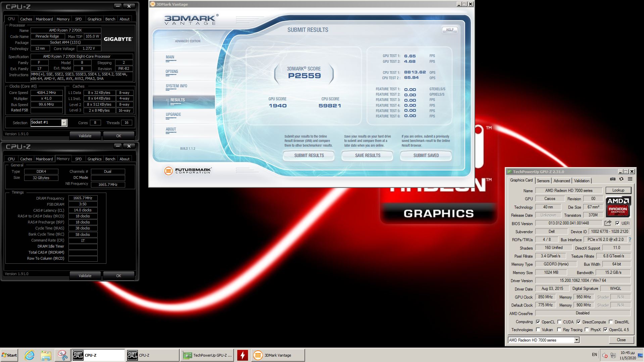Toggle the Vulkan checkbox
Viewport: 644px width, 362px height.
(x=538, y=329)
